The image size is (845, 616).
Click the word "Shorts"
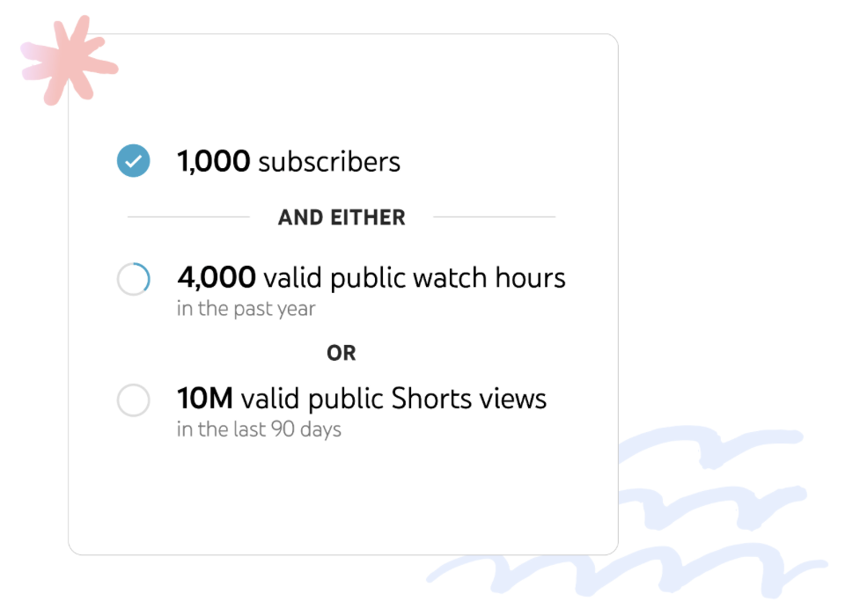click(431, 400)
